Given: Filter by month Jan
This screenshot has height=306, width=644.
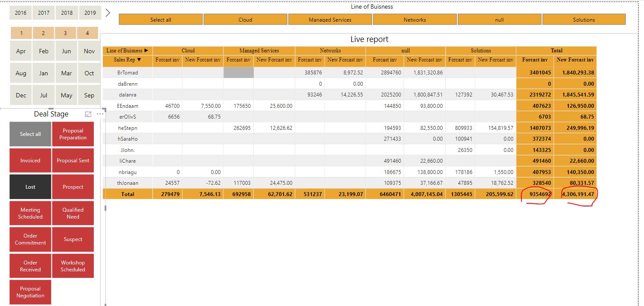Looking at the screenshot, I should [x=44, y=73].
